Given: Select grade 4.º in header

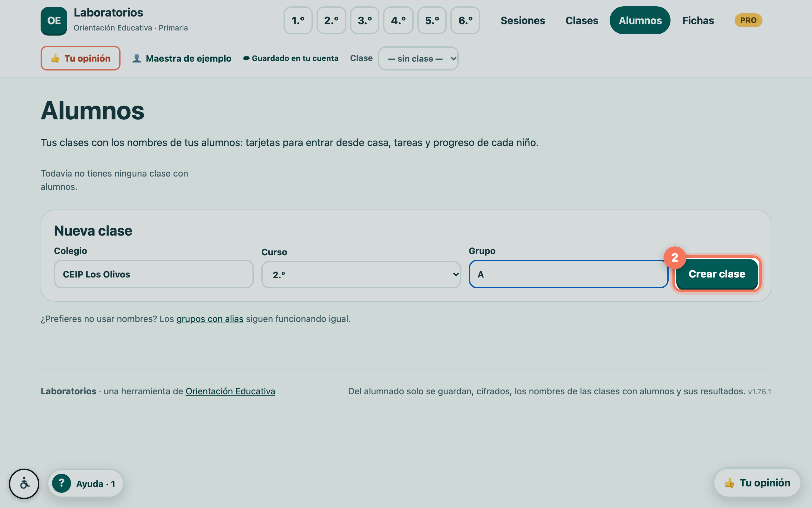Looking at the screenshot, I should [398, 21].
